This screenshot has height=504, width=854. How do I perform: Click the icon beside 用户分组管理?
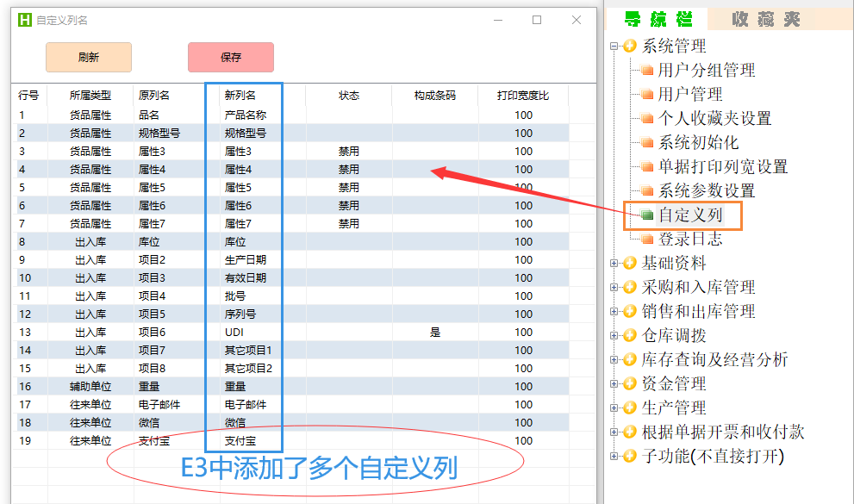pyautogui.click(x=647, y=70)
